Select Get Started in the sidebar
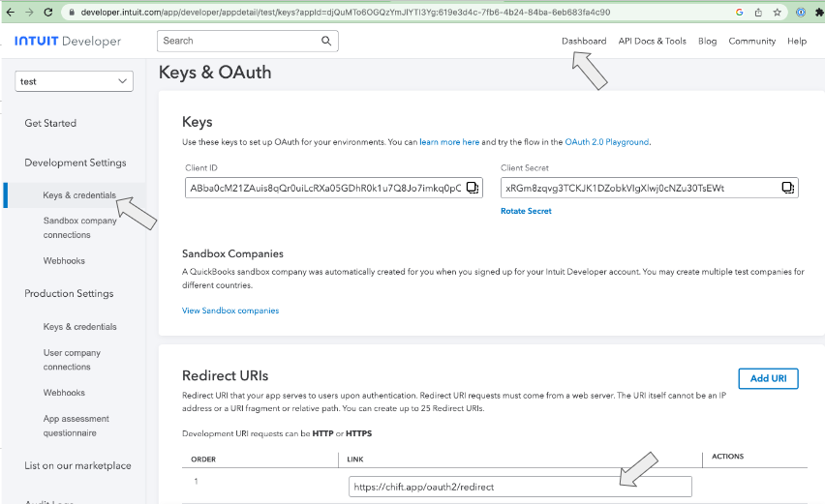The width and height of the screenshot is (825, 504). [50, 123]
